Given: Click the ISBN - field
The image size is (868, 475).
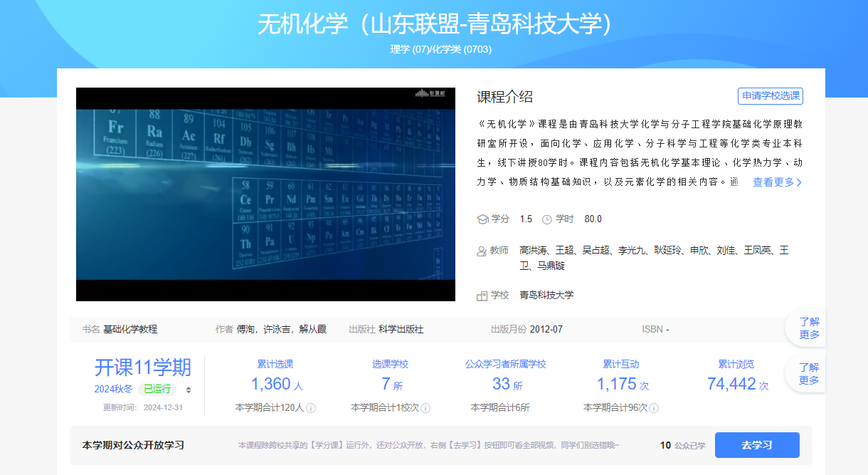Looking at the screenshot, I should click(x=655, y=329).
